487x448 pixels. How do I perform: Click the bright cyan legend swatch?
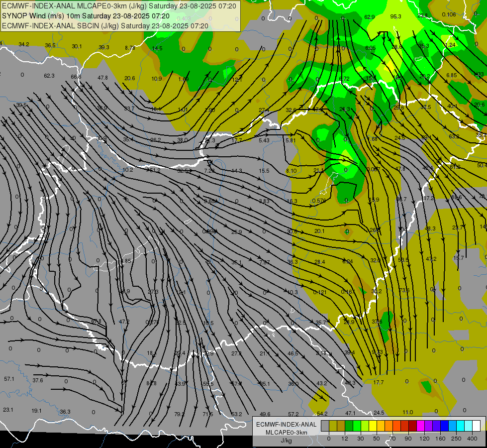[461, 426]
